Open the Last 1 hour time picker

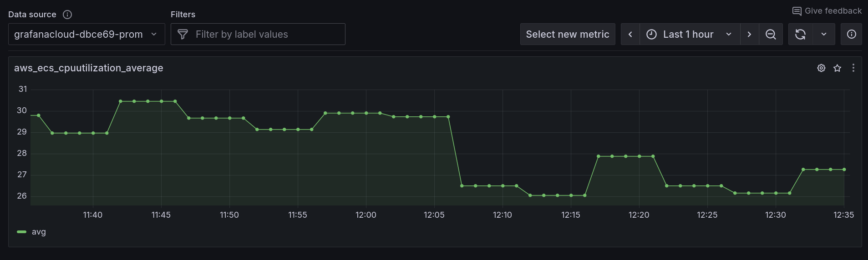click(689, 35)
